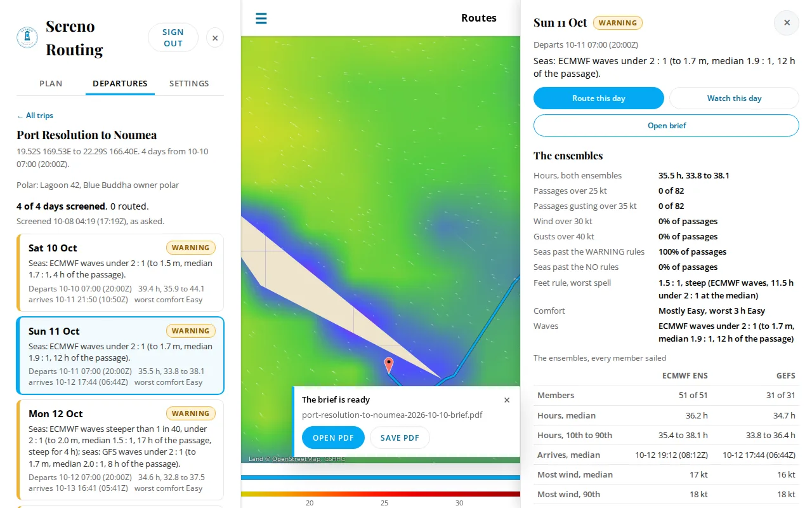Go back to All trips

[35, 116]
